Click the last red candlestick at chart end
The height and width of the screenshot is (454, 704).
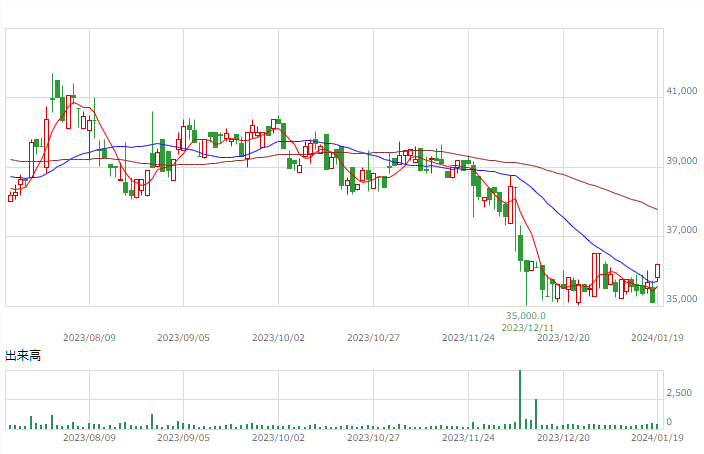click(657, 271)
